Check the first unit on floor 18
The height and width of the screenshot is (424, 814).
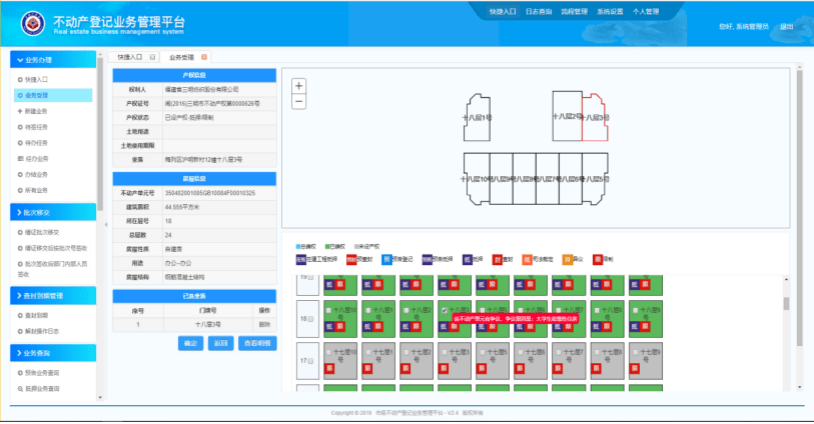(329, 310)
